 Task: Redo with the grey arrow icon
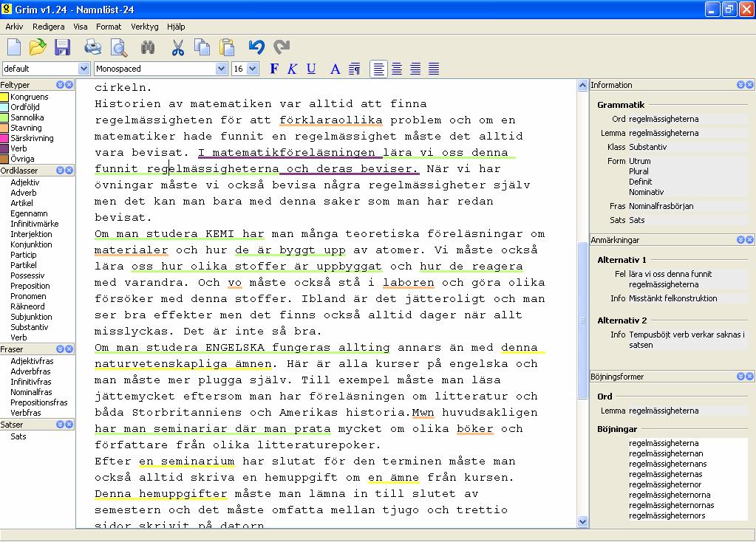click(282, 47)
